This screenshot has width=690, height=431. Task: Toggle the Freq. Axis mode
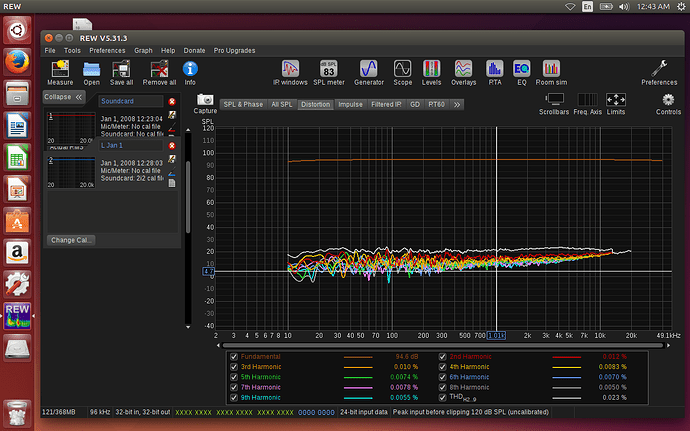click(x=587, y=104)
